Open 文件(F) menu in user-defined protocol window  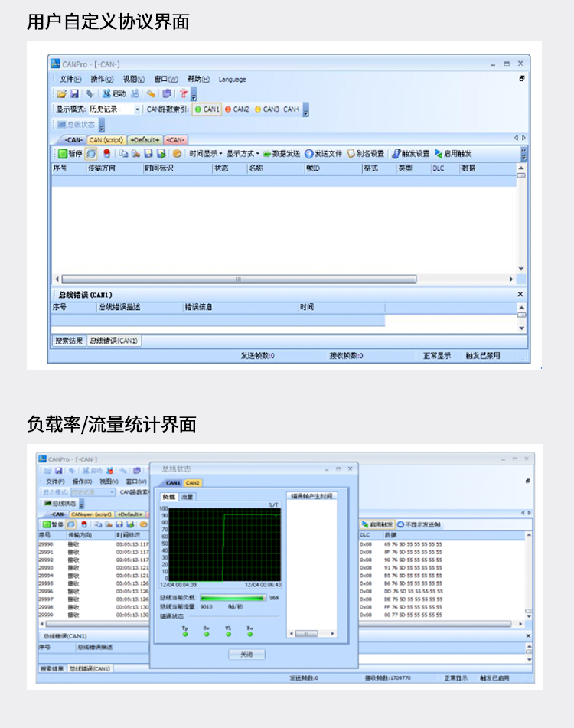[70, 80]
